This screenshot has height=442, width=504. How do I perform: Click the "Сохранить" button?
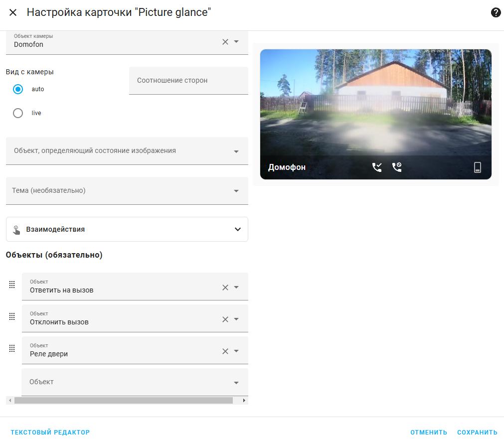(477, 432)
